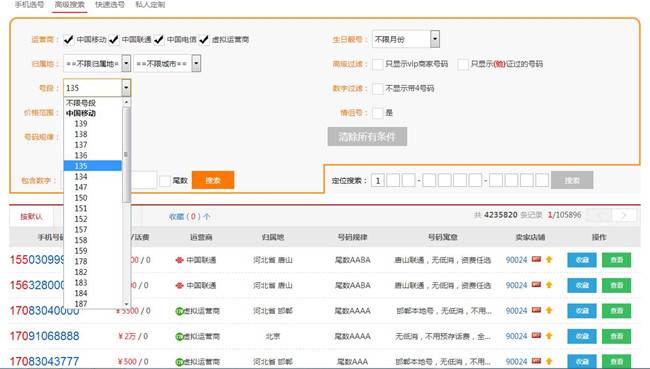
Task: Enable 只显示(验)证过的号码 checkbox
Action: tap(463, 64)
